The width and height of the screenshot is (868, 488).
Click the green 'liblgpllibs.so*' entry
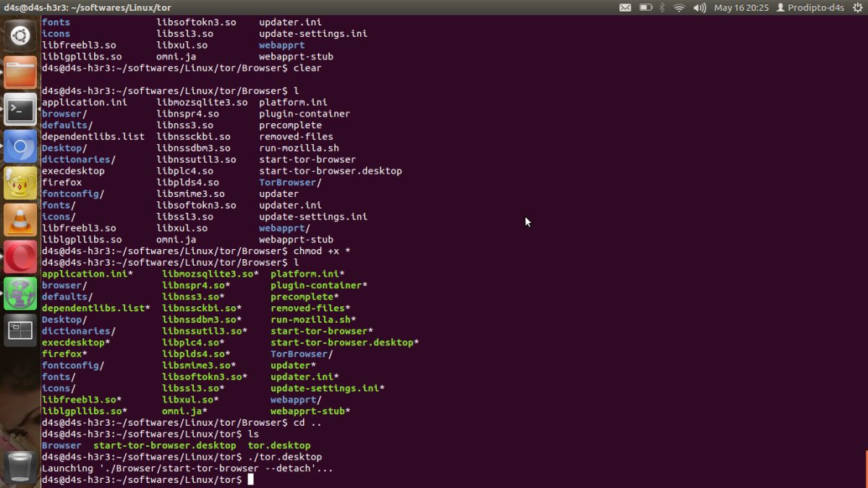(x=85, y=411)
